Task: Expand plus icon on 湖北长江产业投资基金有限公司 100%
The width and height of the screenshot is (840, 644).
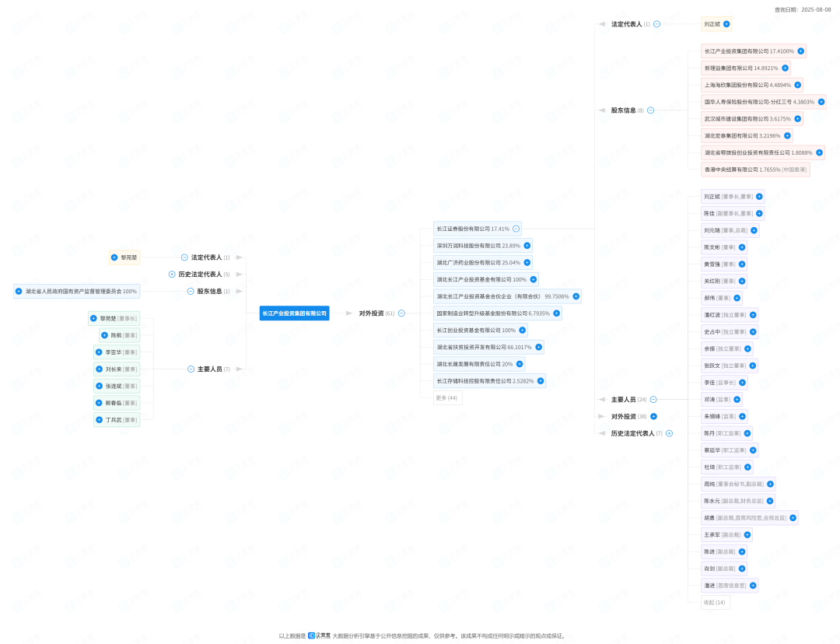Action: tap(533, 280)
